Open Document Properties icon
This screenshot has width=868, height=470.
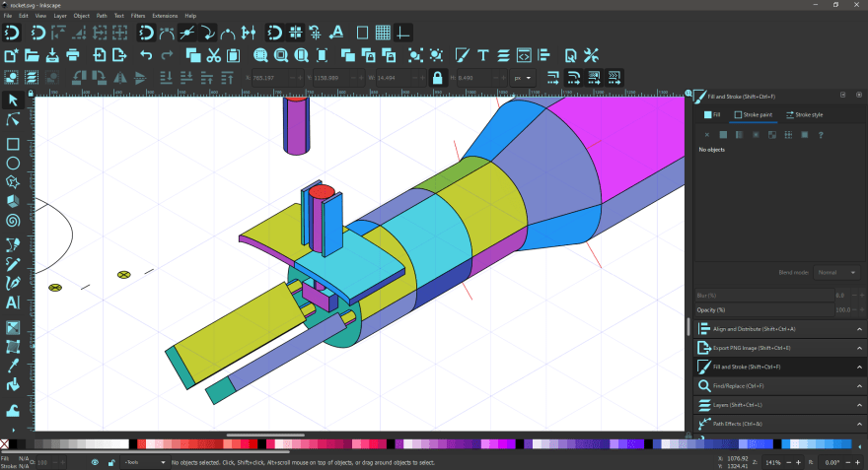pyautogui.click(x=571, y=55)
